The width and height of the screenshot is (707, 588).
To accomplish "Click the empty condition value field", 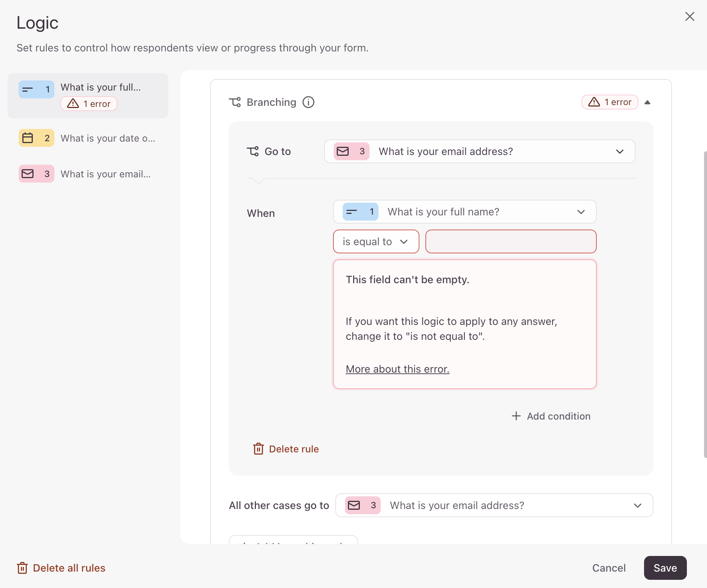I will tap(511, 241).
